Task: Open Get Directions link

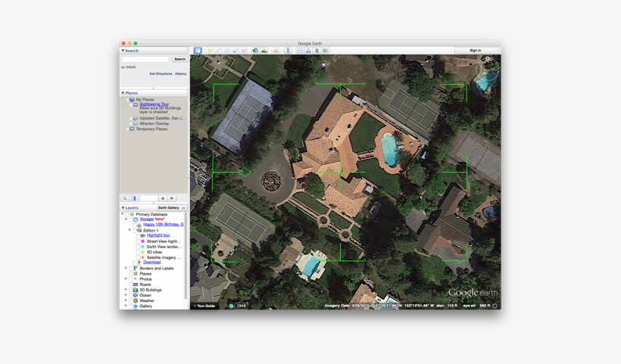Action: point(161,74)
